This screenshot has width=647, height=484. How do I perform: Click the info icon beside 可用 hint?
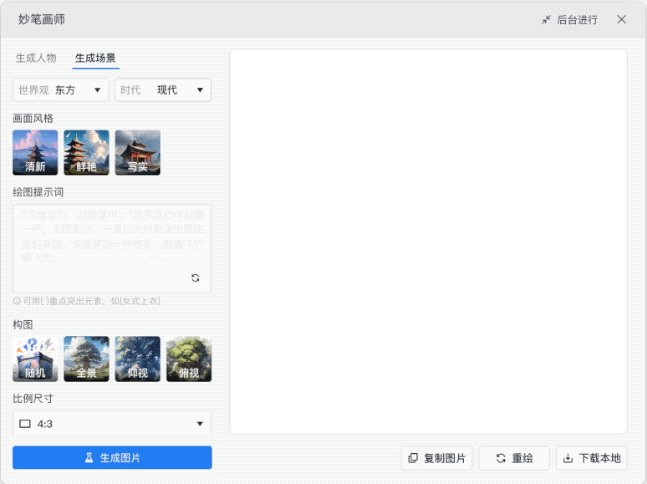click(17, 301)
